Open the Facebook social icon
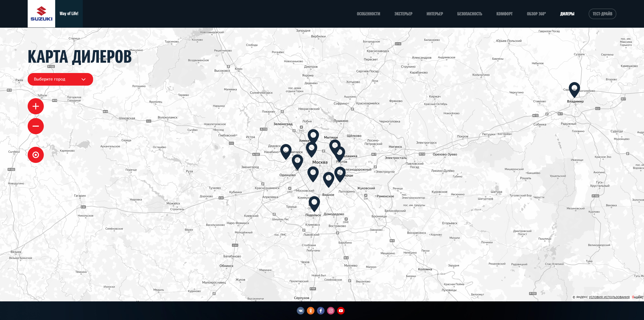The width and height of the screenshot is (644, 320). (x=320, y=311)
